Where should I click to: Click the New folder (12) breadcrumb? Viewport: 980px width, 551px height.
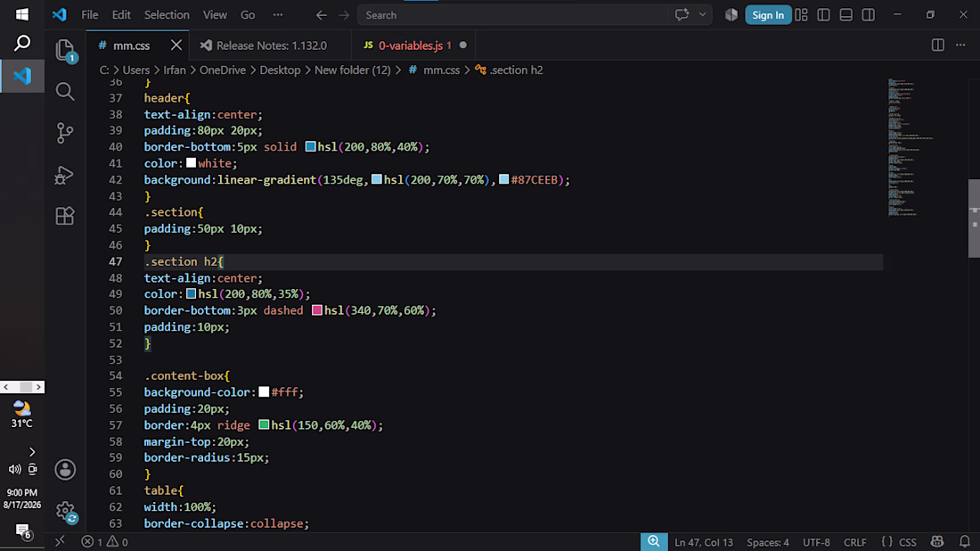point(353,70)
